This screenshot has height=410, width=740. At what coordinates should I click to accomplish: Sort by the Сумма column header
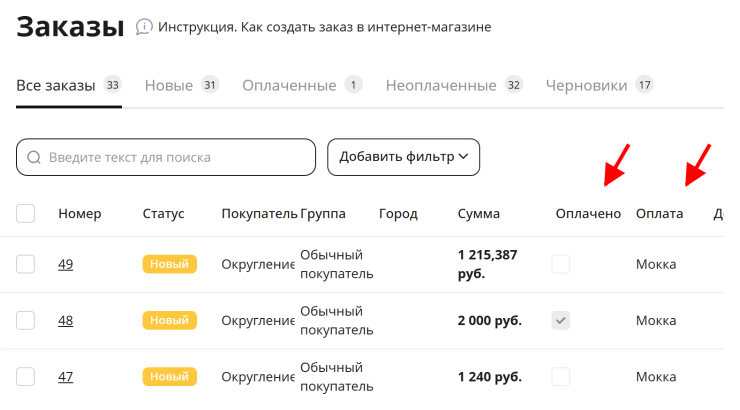click(x=479, y=214)
